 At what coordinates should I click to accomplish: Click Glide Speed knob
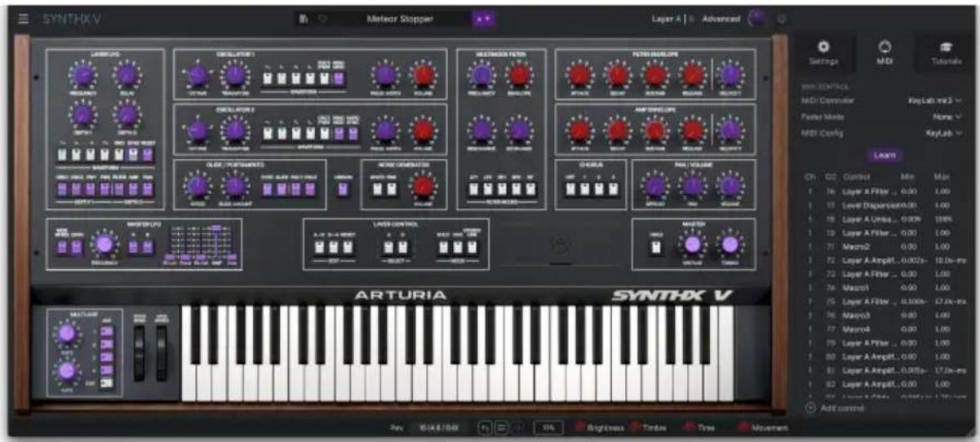click(197, 188)
